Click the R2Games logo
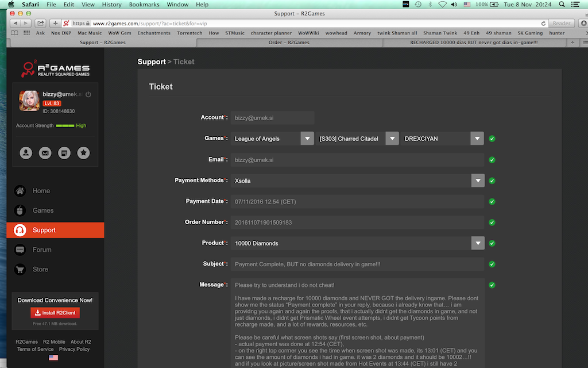This screenshot has height=368, width=588. click(x=55, y=70)
